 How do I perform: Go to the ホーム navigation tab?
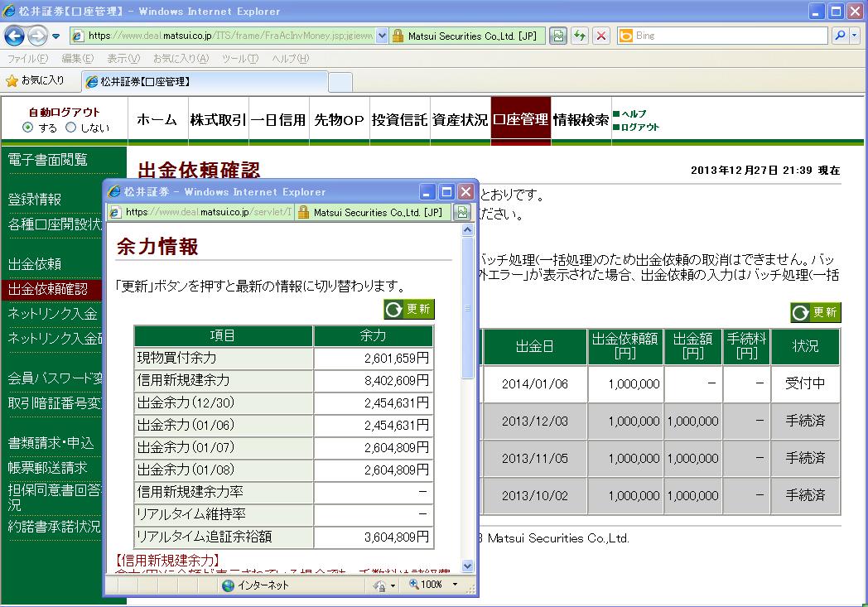tap(157, 120)
